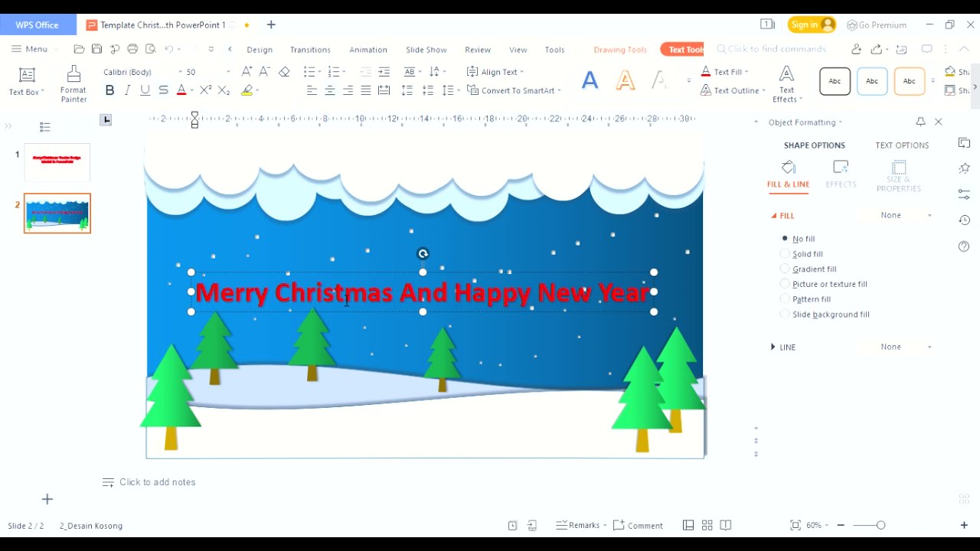Click the Format Painter tool
980x551 pixels.
(73, 83)
